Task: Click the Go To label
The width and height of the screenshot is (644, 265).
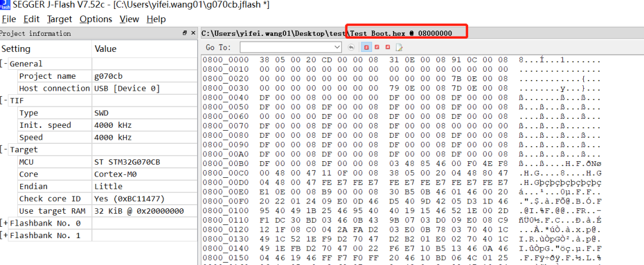Action: (218, 48)
